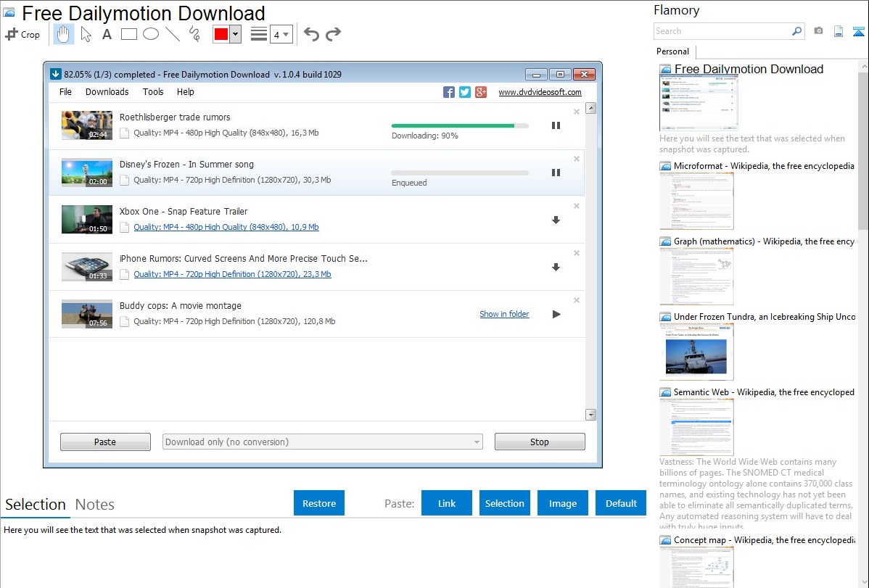
Task: Activate the hand pan tool
Action: pyautogui.click(x=64, y=34)
